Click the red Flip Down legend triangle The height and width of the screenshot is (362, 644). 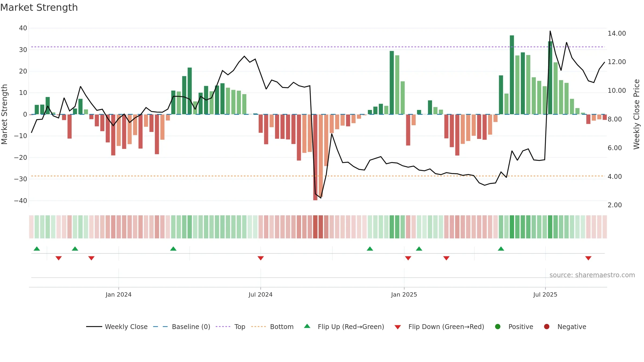pos(398,327)
